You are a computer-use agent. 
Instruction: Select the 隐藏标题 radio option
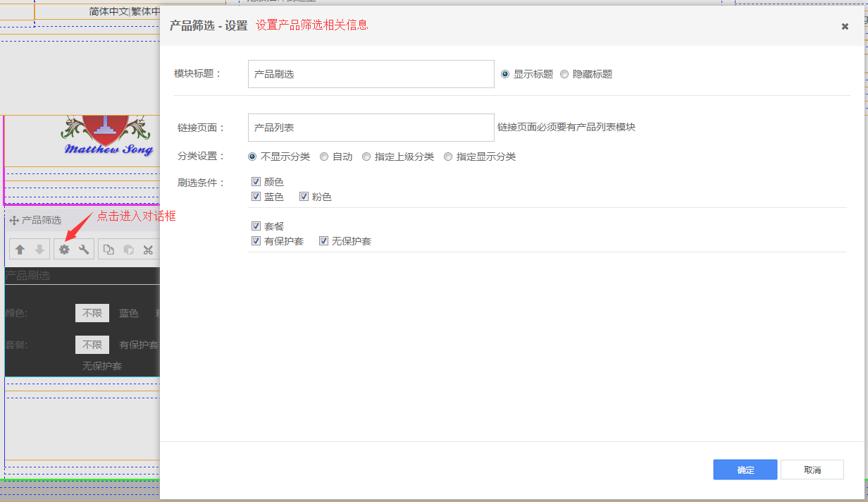564,74
